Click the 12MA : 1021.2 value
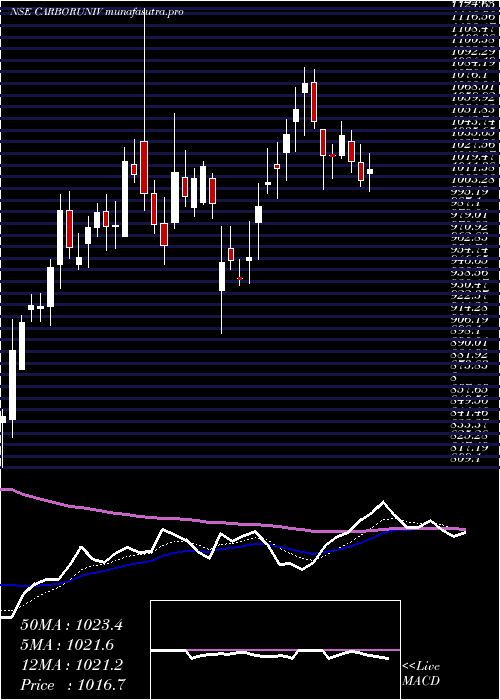The image size is (500, 700). click(71, 665)
